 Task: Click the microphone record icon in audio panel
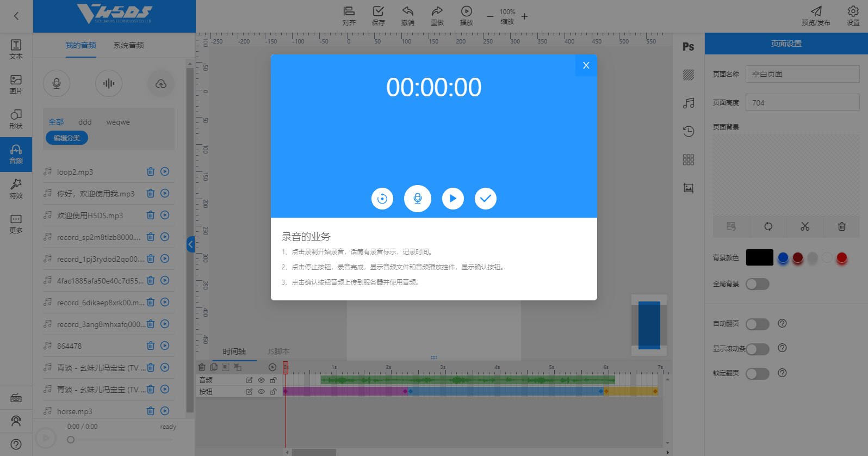pyautogui.click(x=57, y=83)
